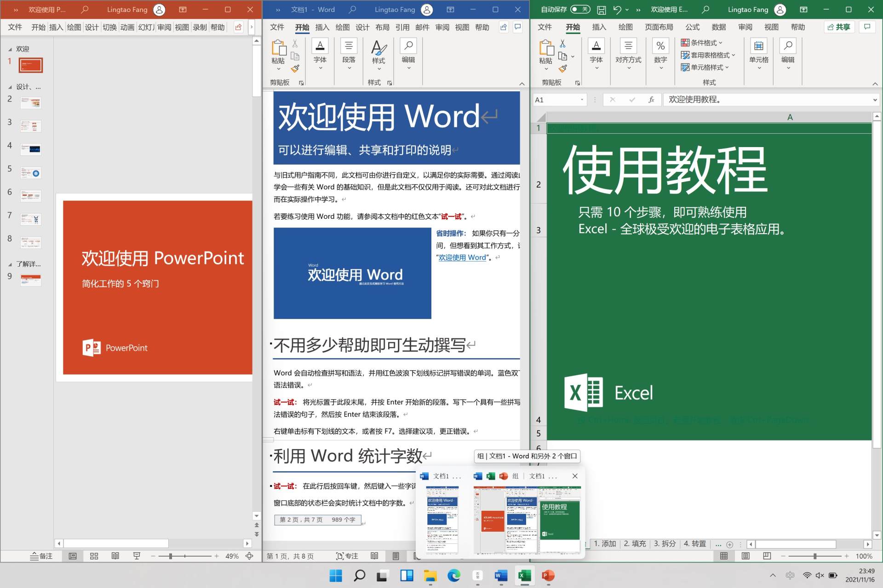Screen dimensions: 883x588
Task: Select the Format Painter brush in Excel
Action: tap(562, 69)
